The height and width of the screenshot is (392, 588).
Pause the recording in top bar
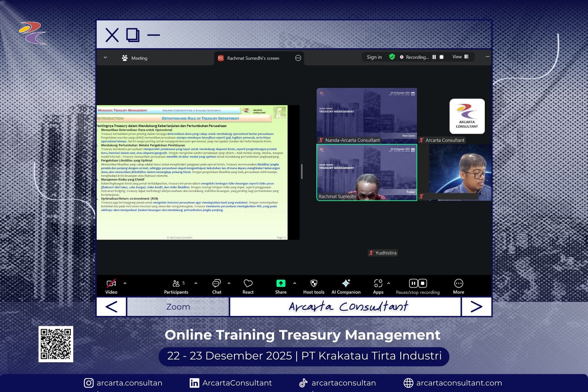coord(434,57)
